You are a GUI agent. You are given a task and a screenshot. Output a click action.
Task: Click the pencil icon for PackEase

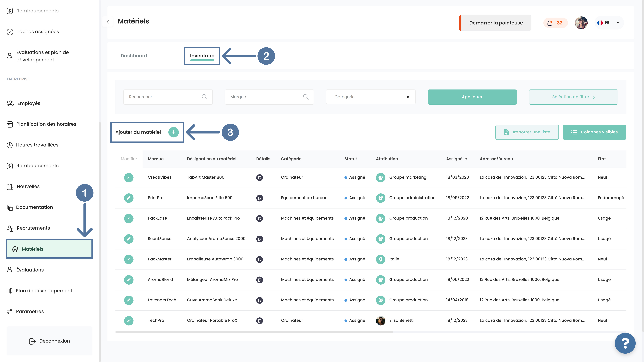click(129, 218)
